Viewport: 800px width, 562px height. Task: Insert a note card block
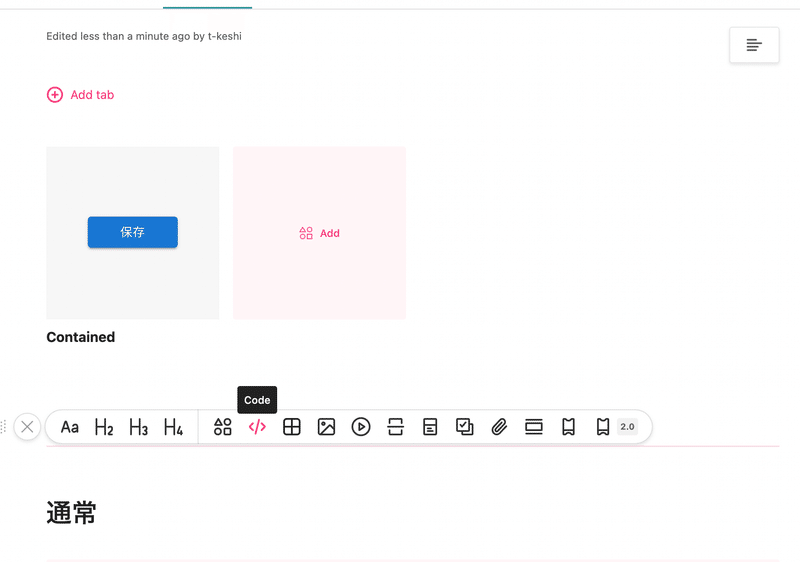(x=430, y=427)
